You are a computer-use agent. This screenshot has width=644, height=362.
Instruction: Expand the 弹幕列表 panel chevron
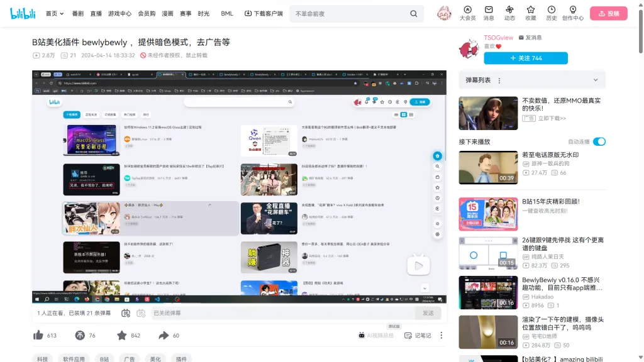pos(596,80)
